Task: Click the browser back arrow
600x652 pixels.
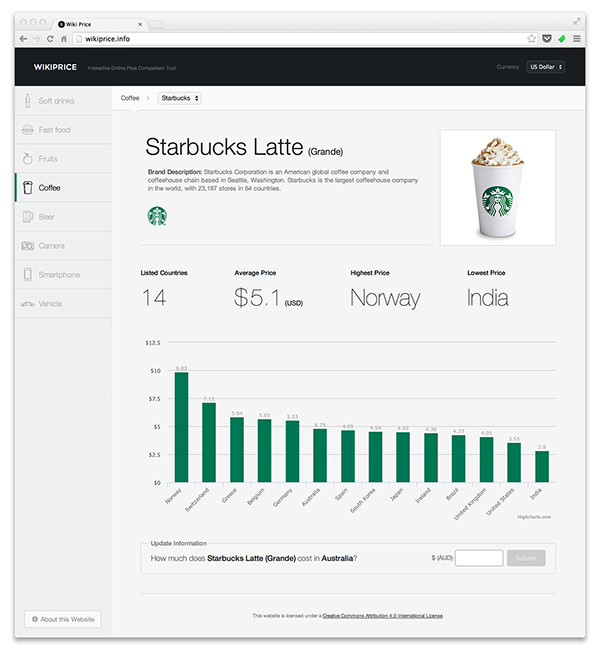Action: click(x=23, y=39)
